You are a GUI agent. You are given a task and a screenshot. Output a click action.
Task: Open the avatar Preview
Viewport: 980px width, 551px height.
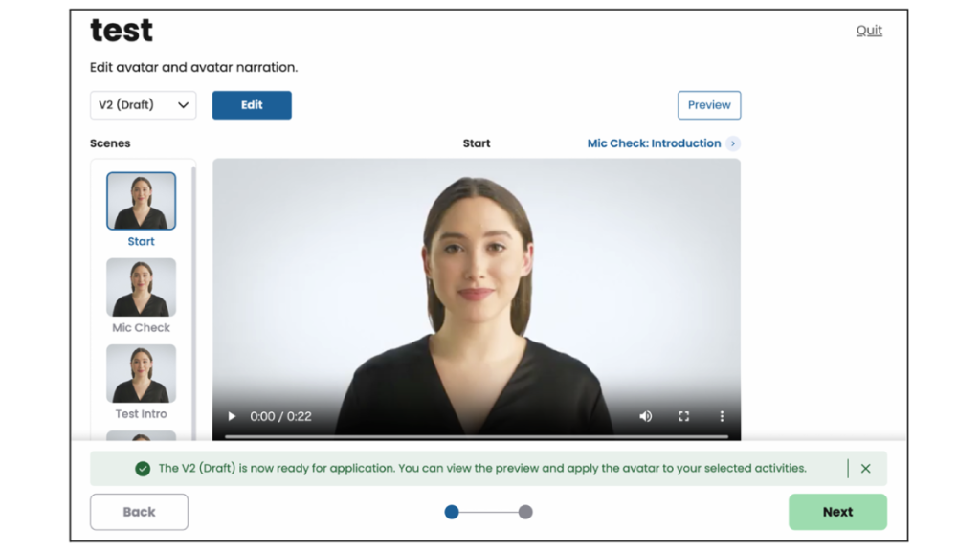pos(709,105)
